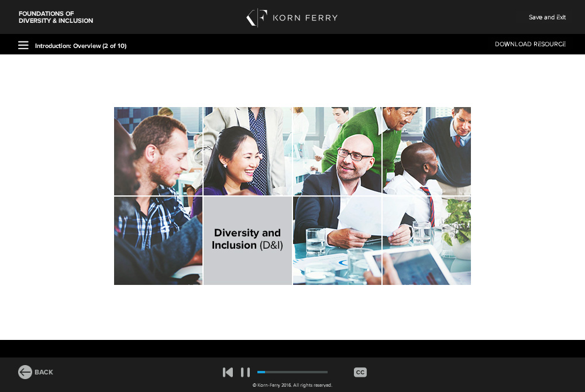Click the Introduction: Overview (2 of 10) title
The height and width of the screenshot is (392, 585).
pyautogui.click(x=81, y=46)
